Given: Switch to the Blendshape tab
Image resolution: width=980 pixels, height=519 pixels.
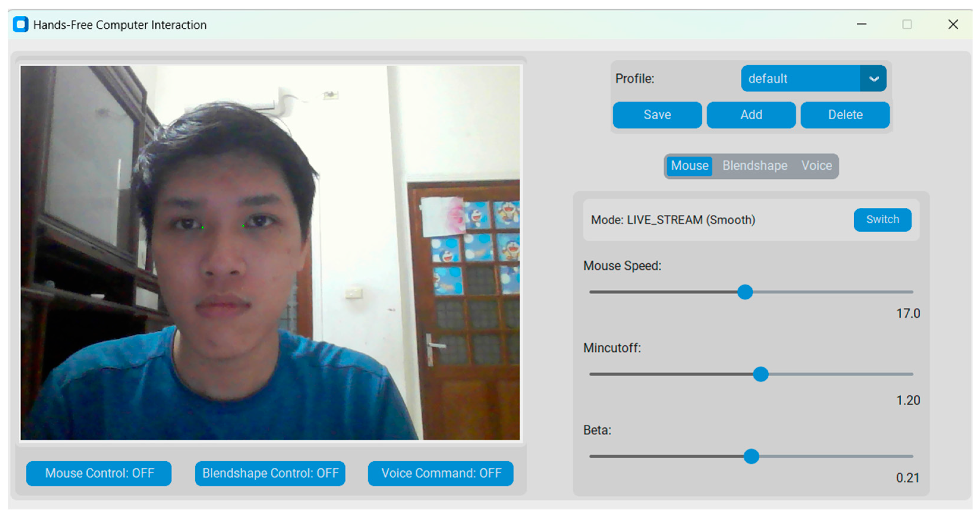Looking at the screenshot, I should point(755,166).
